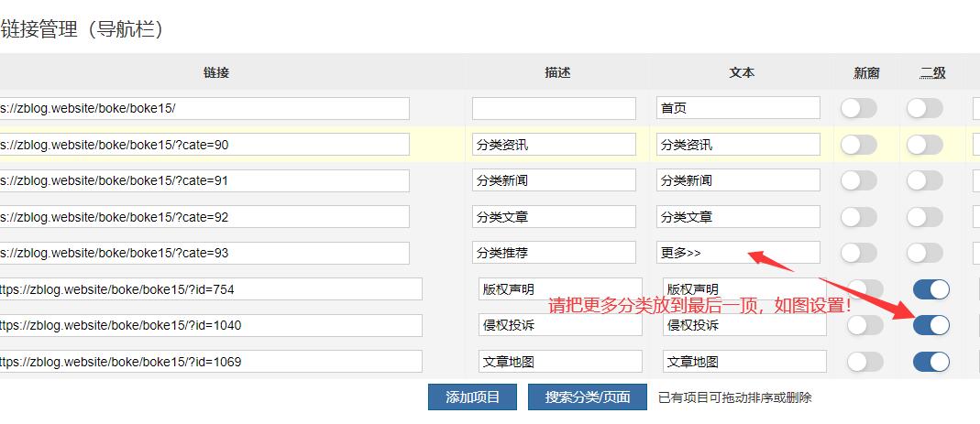This screenshot has width=980, height=424.
Task: Click the 新窗 column header
Action: click(x=866, y=72)
